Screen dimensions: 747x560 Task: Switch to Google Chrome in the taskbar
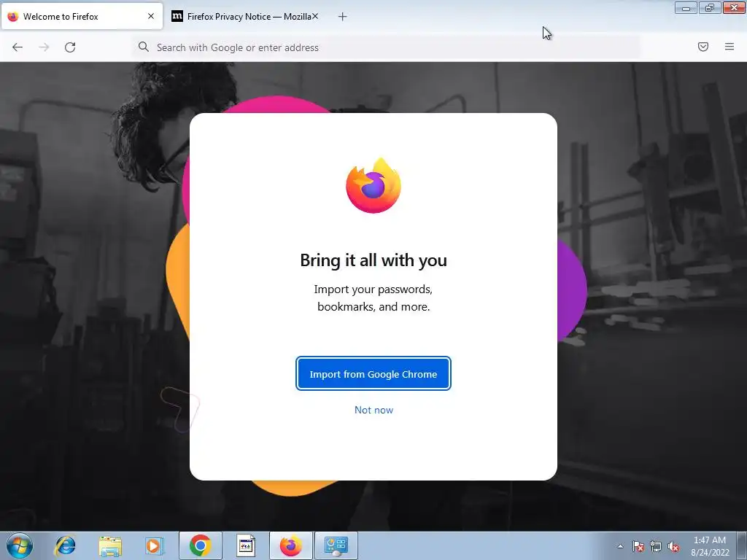click(200, 545)
